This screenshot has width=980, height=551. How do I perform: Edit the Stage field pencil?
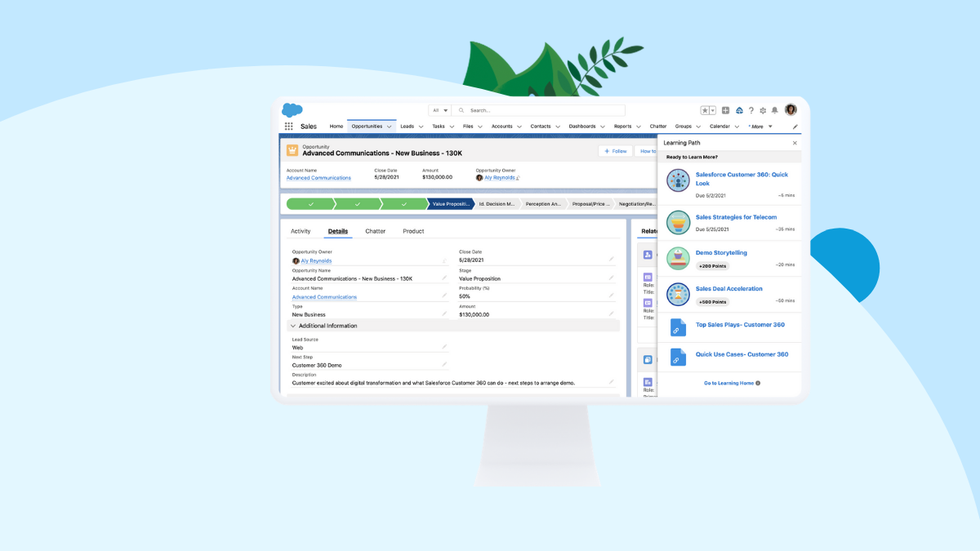(x=611, y=278)
